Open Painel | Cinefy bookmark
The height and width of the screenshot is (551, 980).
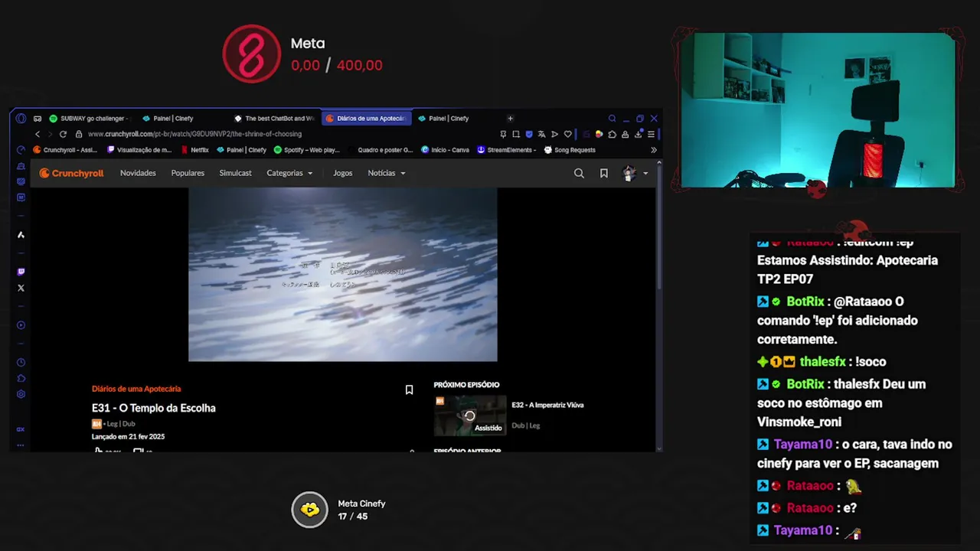242,150
